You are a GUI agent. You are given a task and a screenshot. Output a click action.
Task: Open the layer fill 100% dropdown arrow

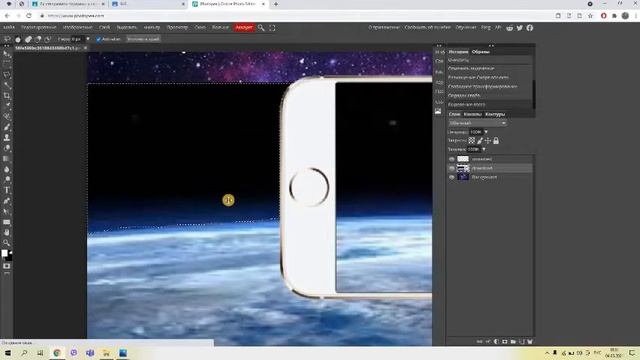click(x=484, y=149)
